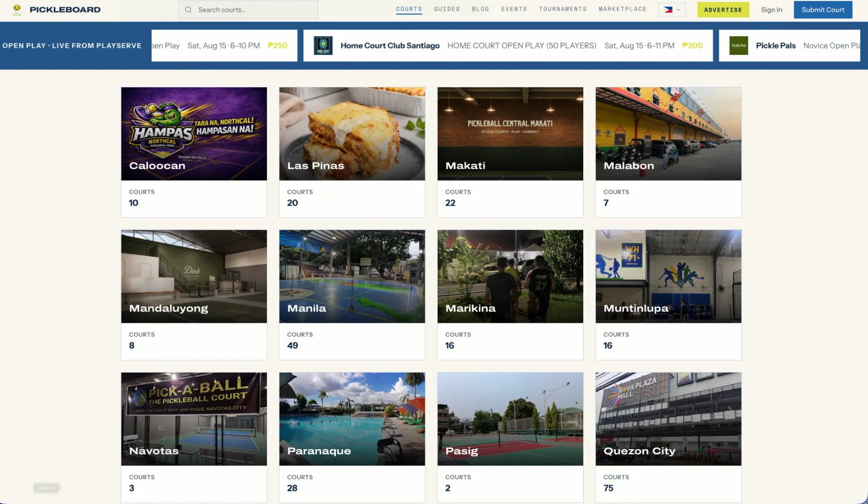The width and height of the screenshot is (868, 504).
Task: Open the country flag dropdown arrow
Action: tap(678, 10)
